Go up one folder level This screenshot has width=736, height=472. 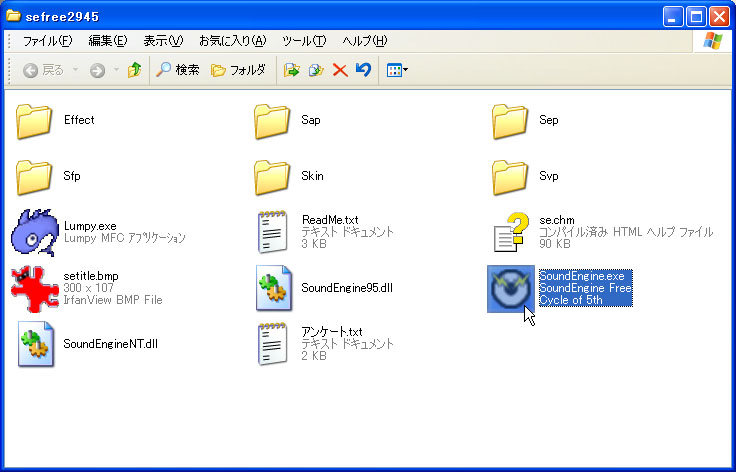[135, 70]
